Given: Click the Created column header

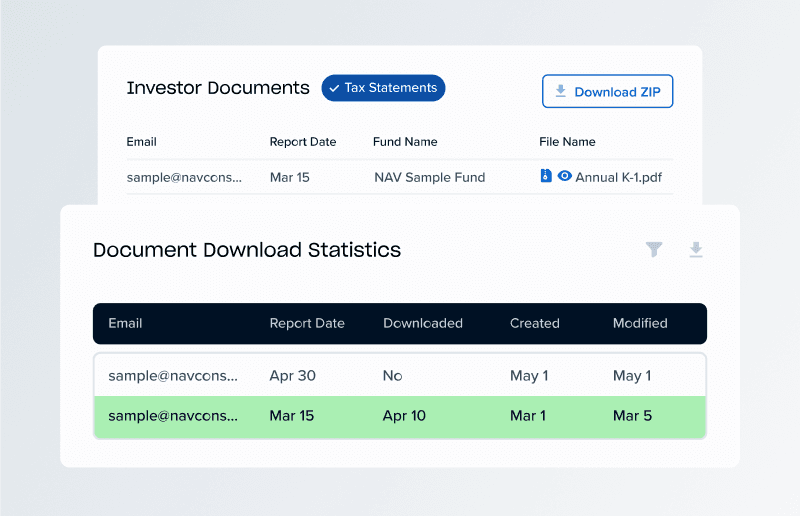Looking at the screenshot, I should point(535,323).
